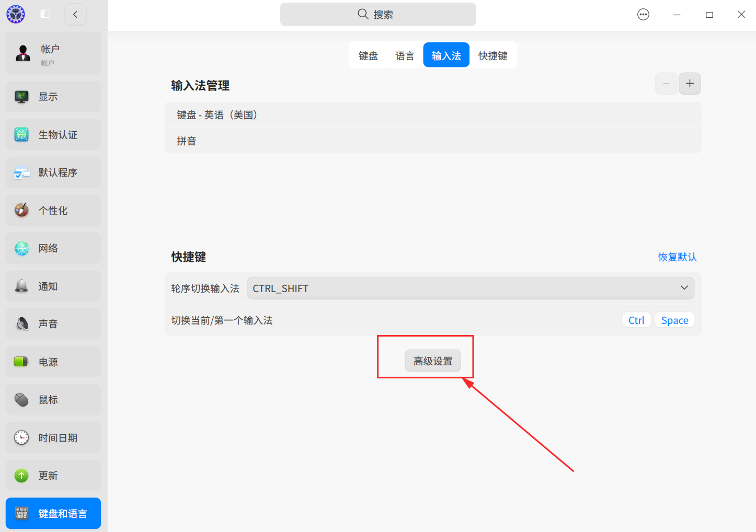Click the 网络 globe icon
The width and height of the screenshot is (756, 532).
(21, 248)
